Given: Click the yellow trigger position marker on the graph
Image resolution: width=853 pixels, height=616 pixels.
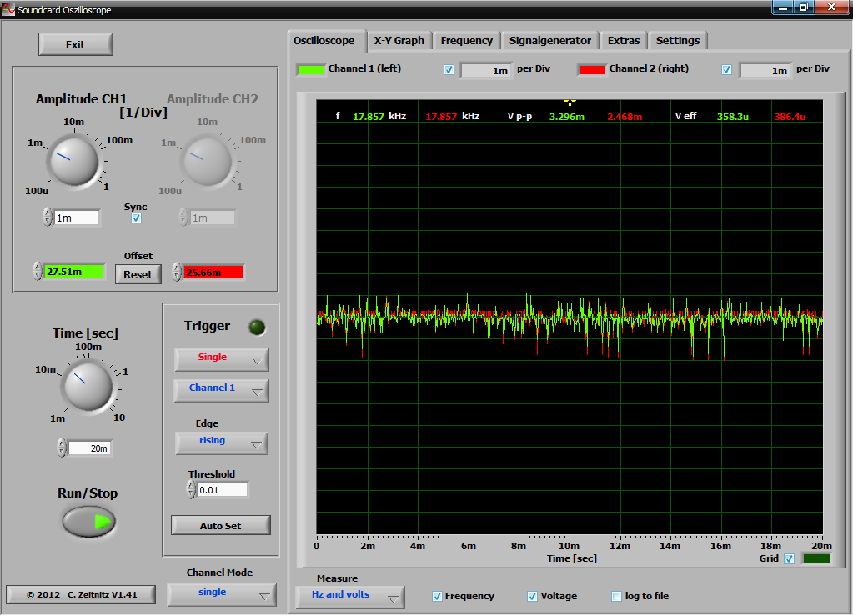Looking at the screenshot, I should [570, 102].
